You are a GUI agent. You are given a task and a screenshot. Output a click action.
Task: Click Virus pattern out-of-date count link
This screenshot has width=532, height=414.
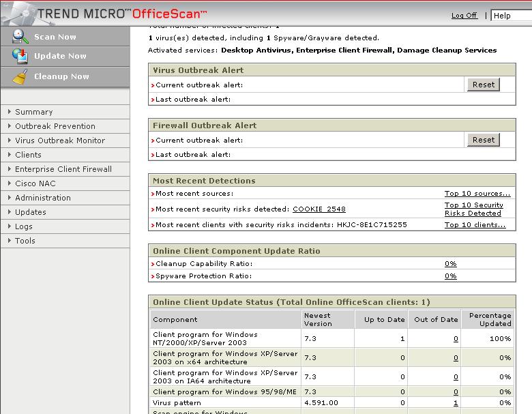click(456, 403)
